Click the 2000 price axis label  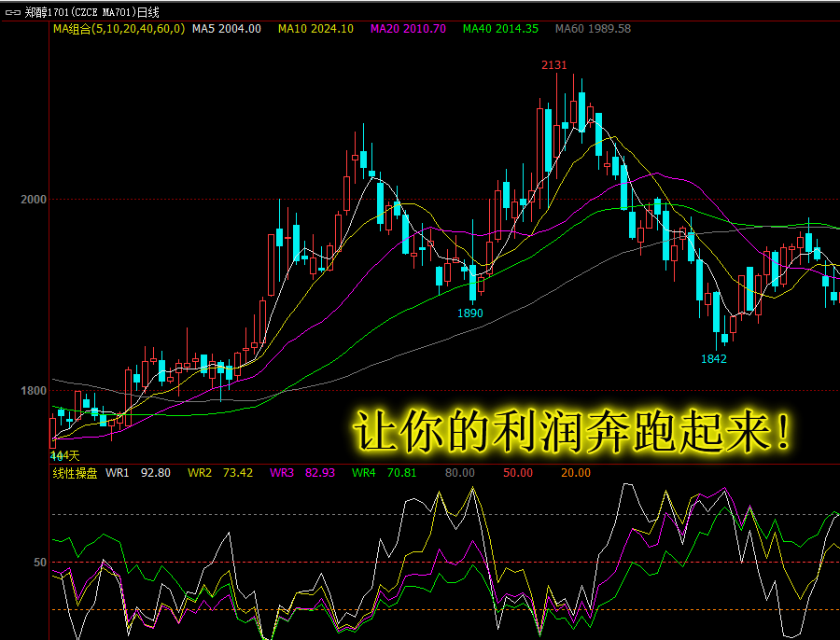(34, 200)
